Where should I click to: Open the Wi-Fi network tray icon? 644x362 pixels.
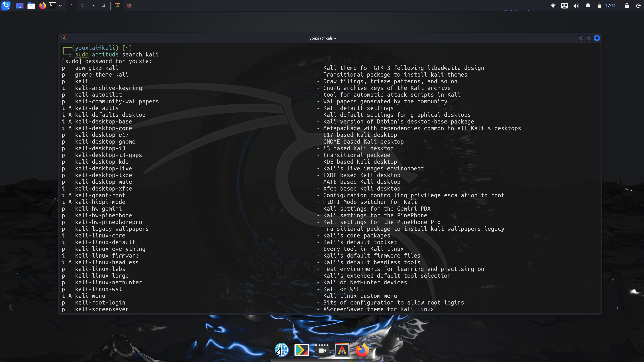553,6
